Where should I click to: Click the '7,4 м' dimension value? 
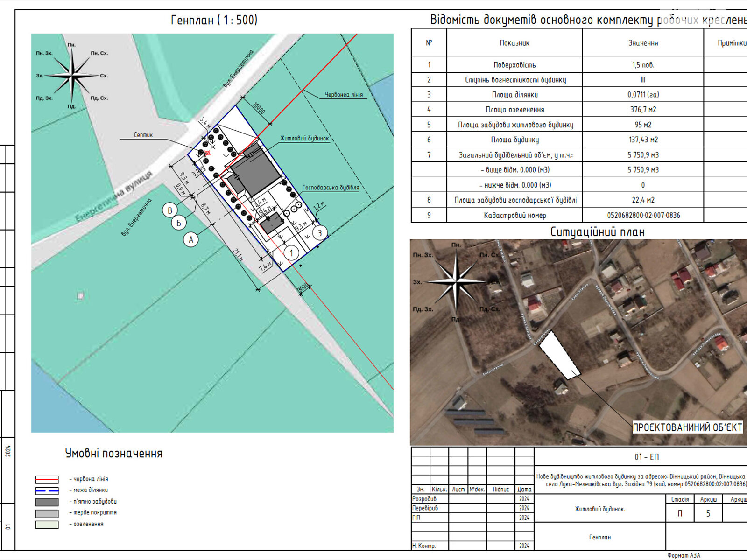click(x=265, y=266)
